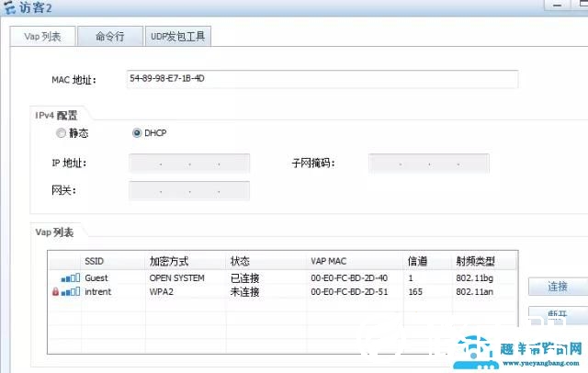Sort by SSID column header

tap(113, 261)
